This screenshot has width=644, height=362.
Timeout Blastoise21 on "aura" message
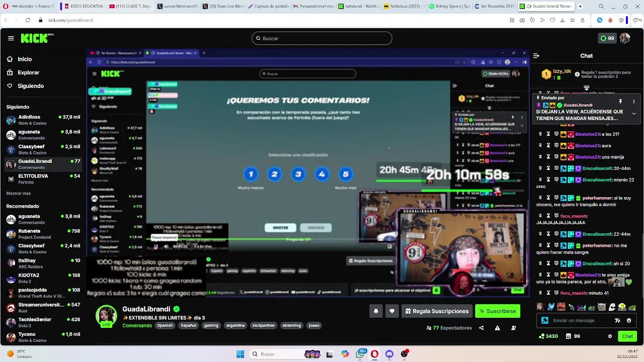(548, 146)
